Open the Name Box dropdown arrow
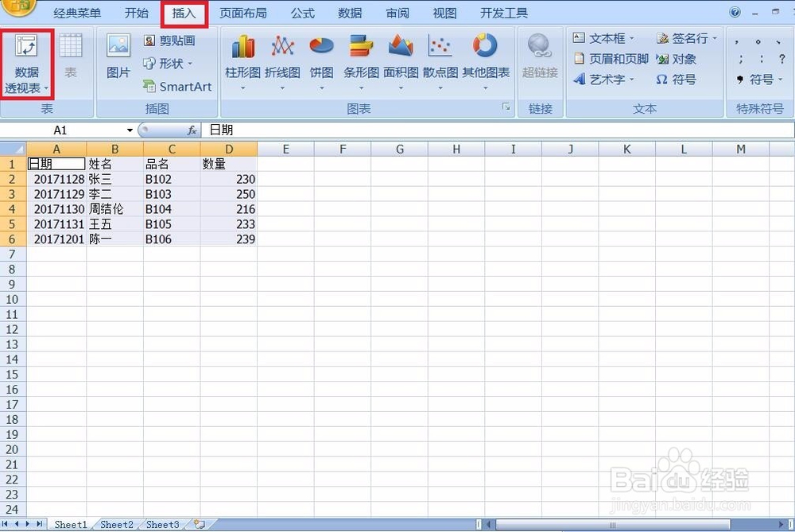The width and height of the screenshot is (795, 532). coord(130,130)
